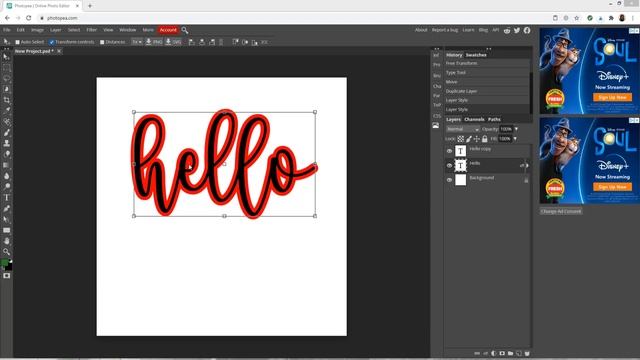This screenshot has height=360, width=640.
Task: Select the Spot Healing Brush tool
Action: [7, 122]
